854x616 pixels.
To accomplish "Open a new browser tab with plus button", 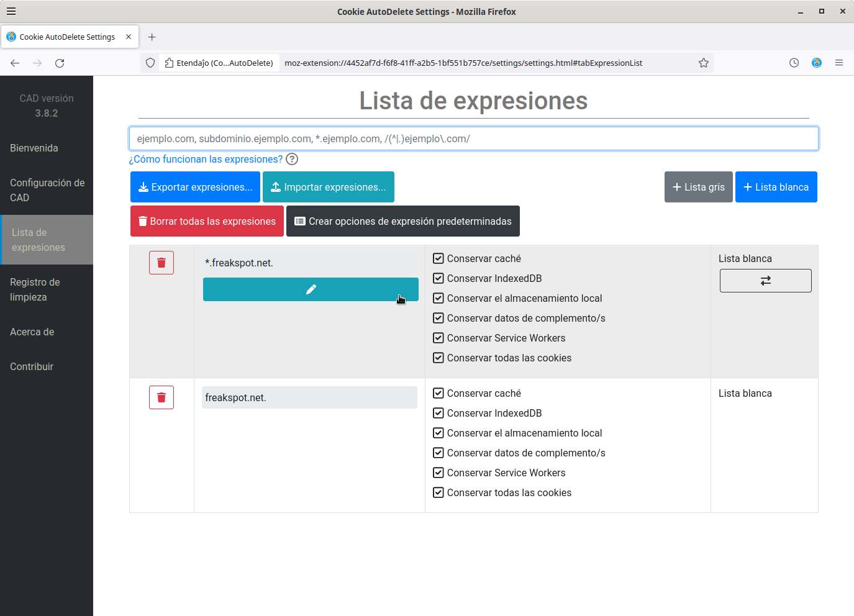I will tap(152, 37).
